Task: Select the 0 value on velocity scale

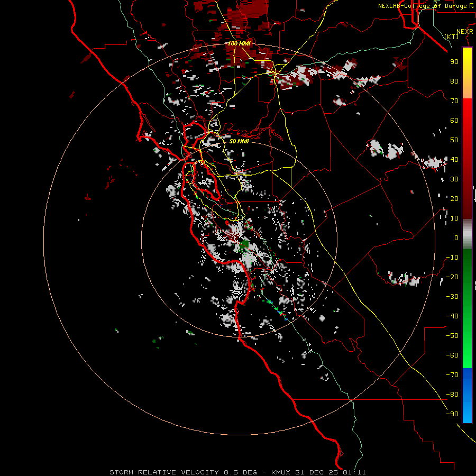Action: (x=456, y=237)
